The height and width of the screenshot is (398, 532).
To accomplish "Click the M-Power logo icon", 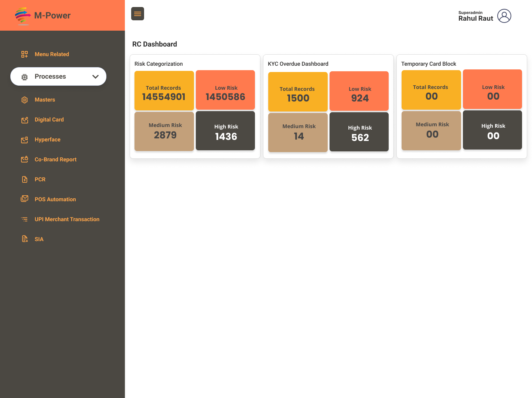I will point(23,16).
